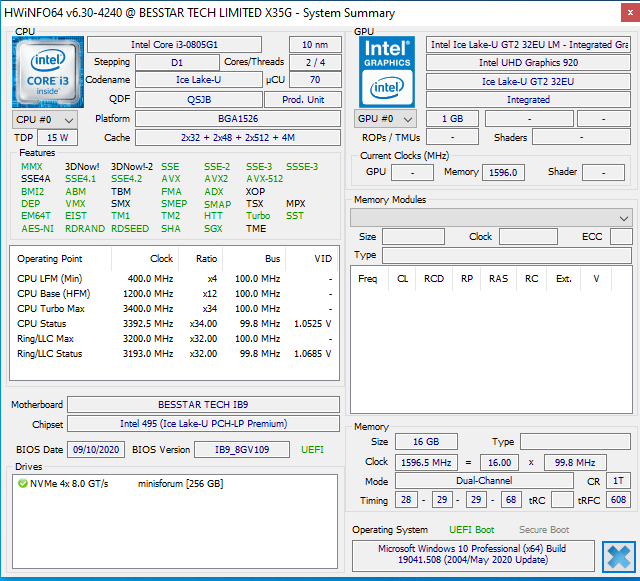Click the Intel Core i3-0805G1 name field
Screen dimensions: 640x581
174,45
